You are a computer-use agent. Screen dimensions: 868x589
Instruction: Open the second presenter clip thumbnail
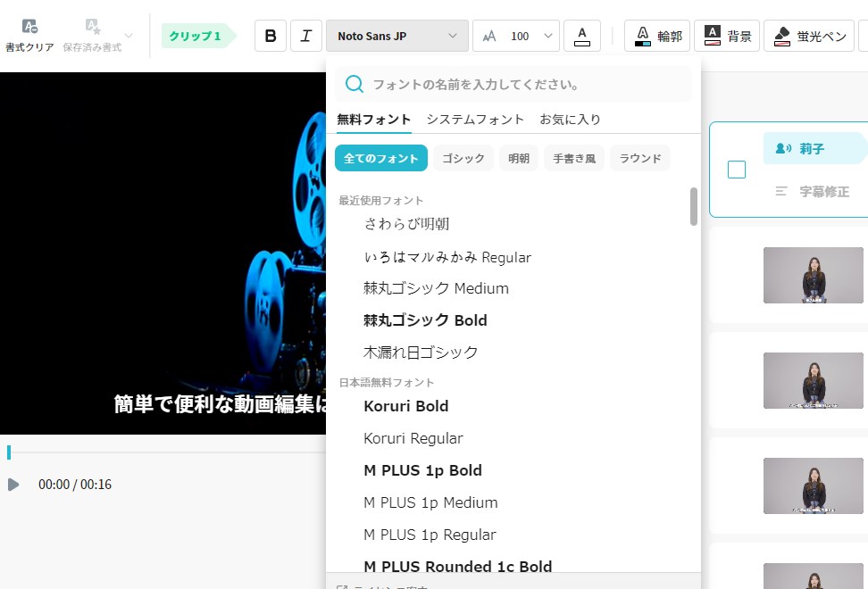(814, 380)
